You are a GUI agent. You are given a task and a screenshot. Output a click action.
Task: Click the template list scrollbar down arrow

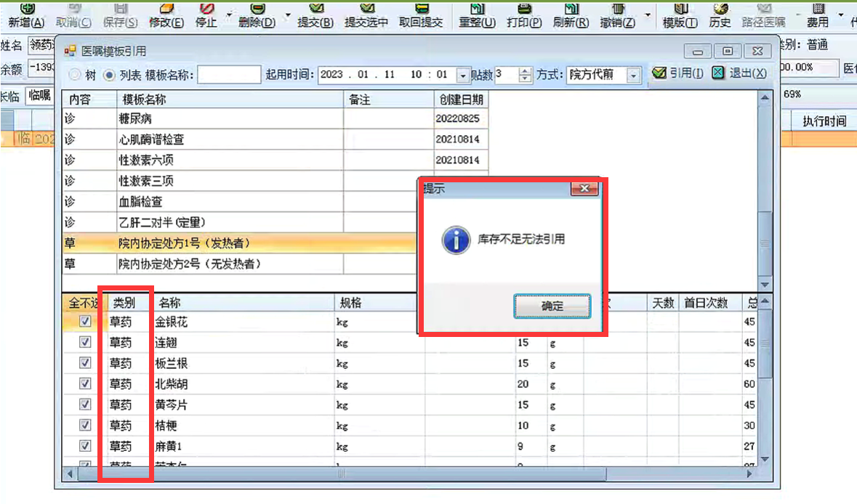pyautogui.click(x=765, y=285)
